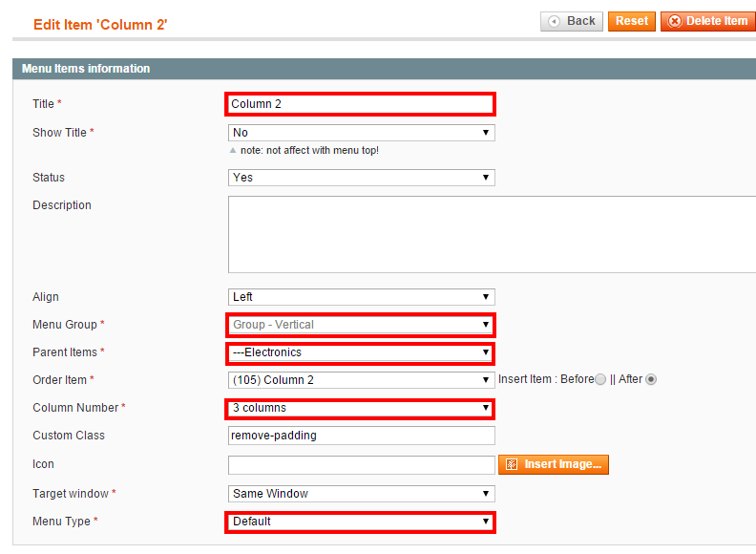756x554 pixels.
Task: Select the After radio button
Action: click(x=651, y=380)
